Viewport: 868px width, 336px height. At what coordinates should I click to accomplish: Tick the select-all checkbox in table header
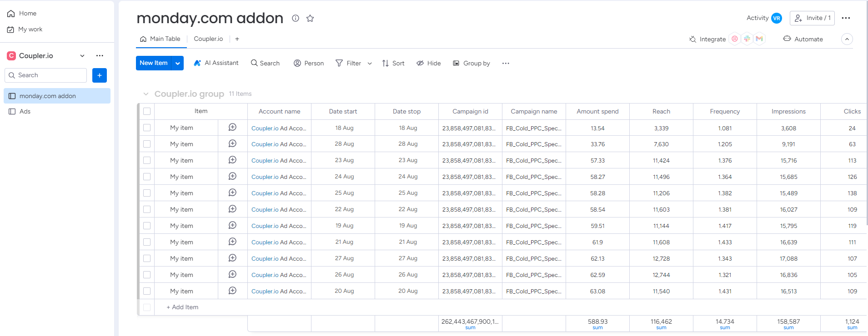pos(147,111)
